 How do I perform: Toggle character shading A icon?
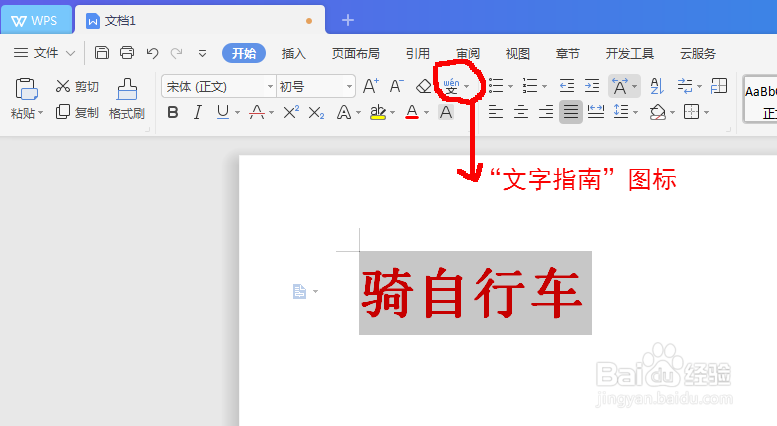click(446, 112)
